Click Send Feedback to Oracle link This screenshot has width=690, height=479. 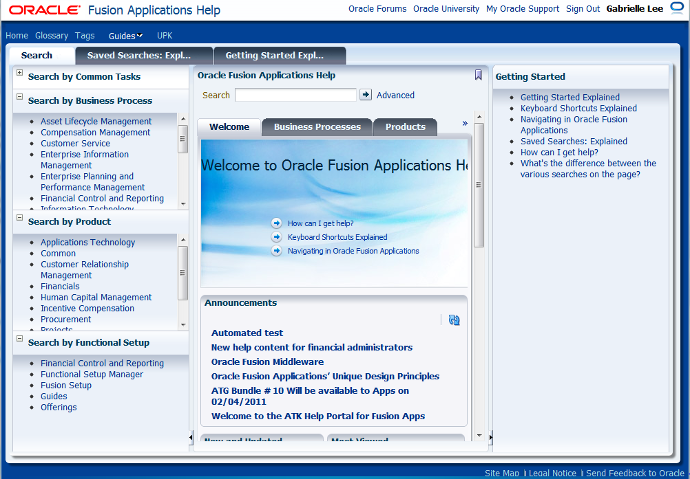[635, 473]
